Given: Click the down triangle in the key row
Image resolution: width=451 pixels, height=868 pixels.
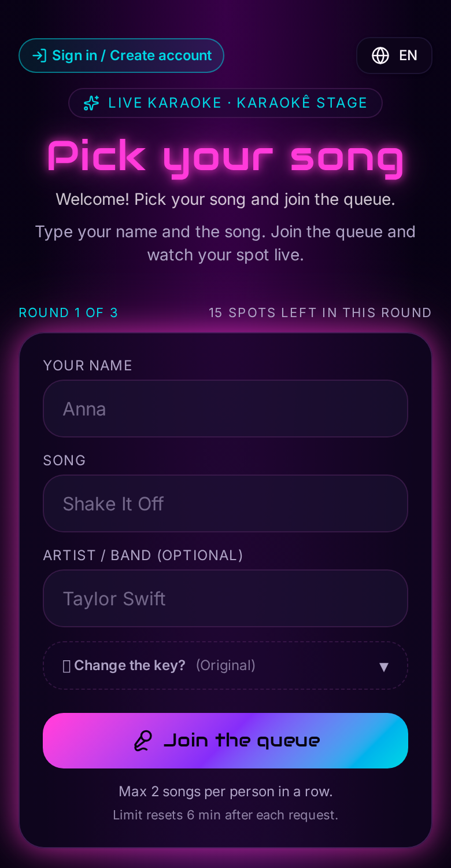Looking at the screenshot, I should 383,667.
